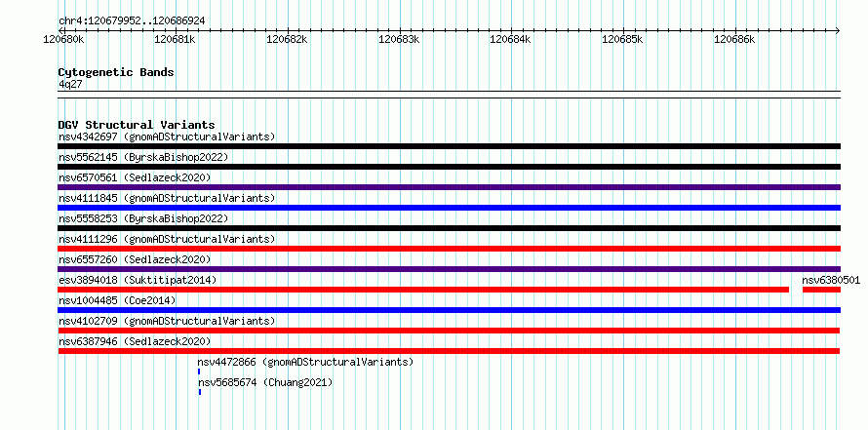Click the chr4:120679952..120686924 coordinates label
The image size is (868, 430).
click(132, 20)
